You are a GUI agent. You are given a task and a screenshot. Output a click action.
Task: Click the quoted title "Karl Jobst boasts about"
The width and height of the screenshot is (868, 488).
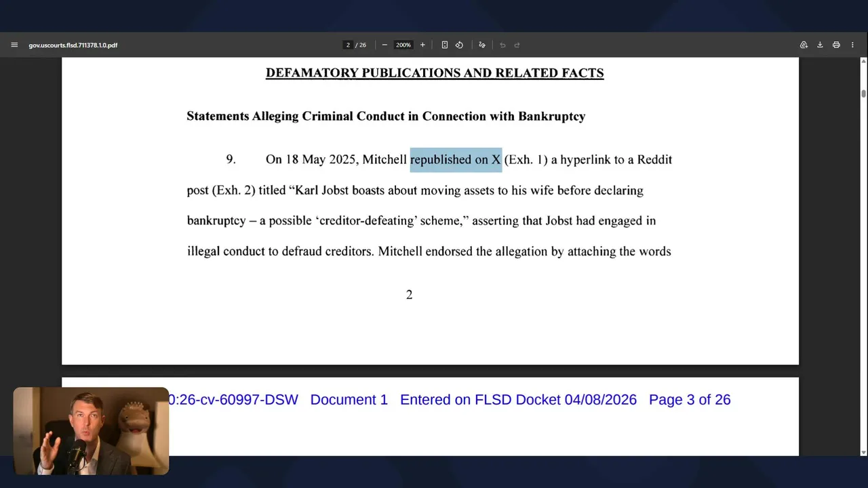(x=356, y=190)
